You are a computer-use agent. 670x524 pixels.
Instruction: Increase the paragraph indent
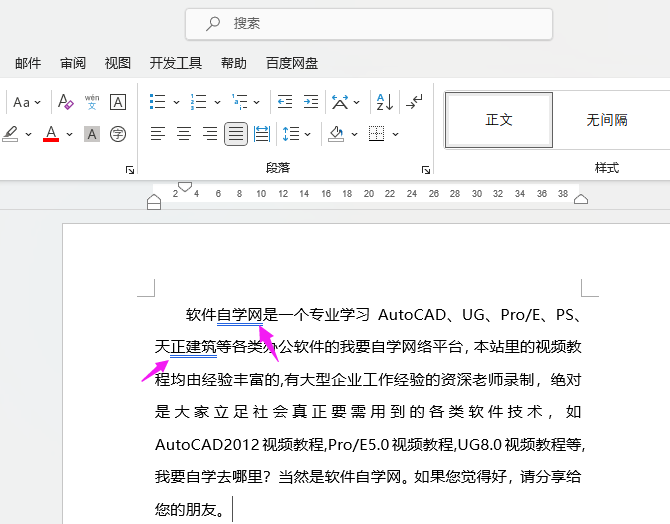click(x=311, y=102)
